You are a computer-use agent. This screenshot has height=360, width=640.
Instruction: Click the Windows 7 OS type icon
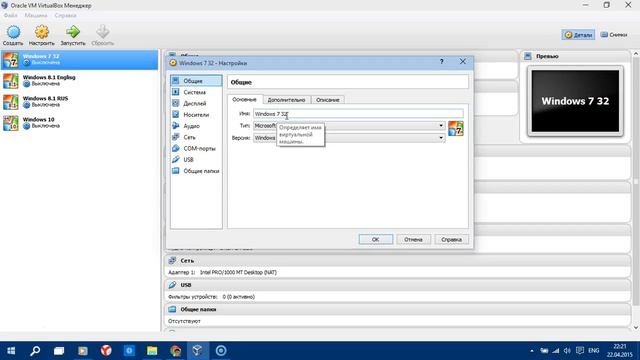pyautogui.click(x=456, y=129)
